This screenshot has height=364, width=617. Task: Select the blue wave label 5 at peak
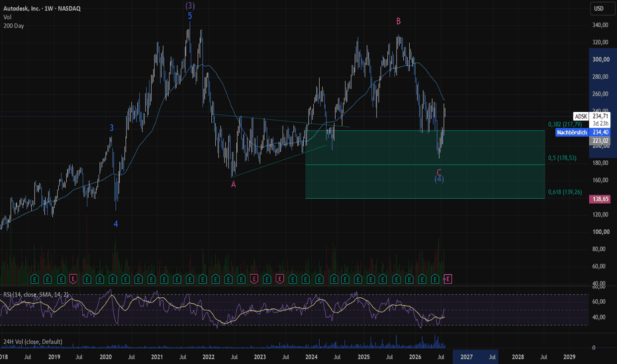tap(190, 16)
